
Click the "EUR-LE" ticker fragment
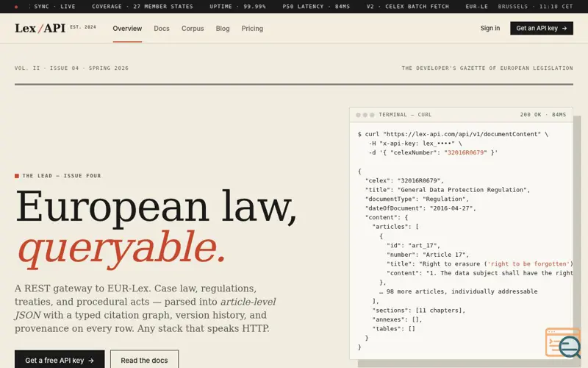[476, 7]
